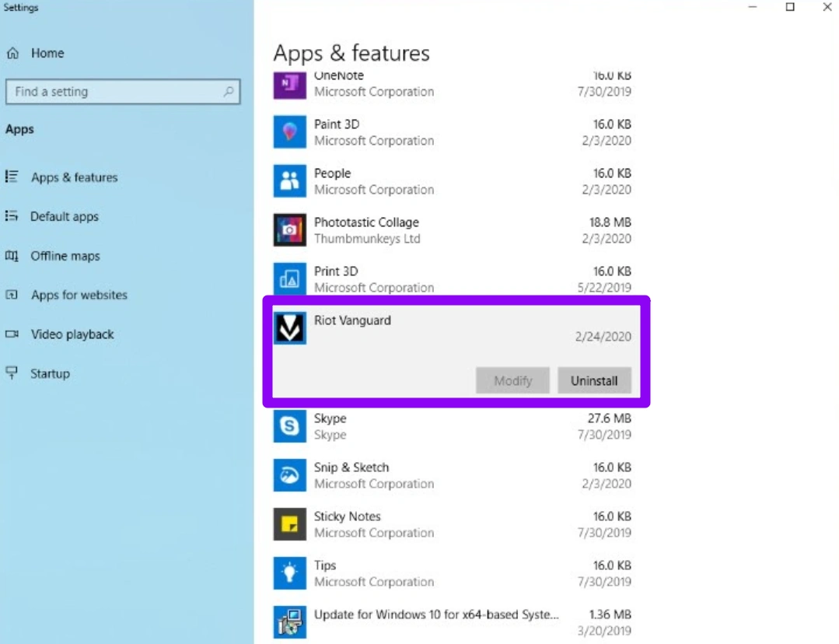Focus the Find a setting search box
Image resolution: width=839 pixels, height=644 pixels.
[117, 92]
